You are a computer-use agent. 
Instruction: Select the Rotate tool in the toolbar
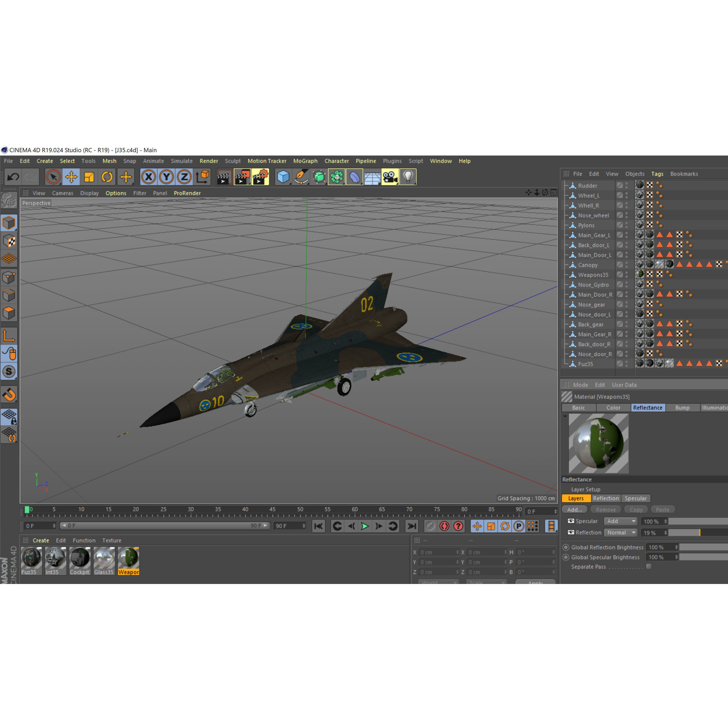(x=107, y=176)
